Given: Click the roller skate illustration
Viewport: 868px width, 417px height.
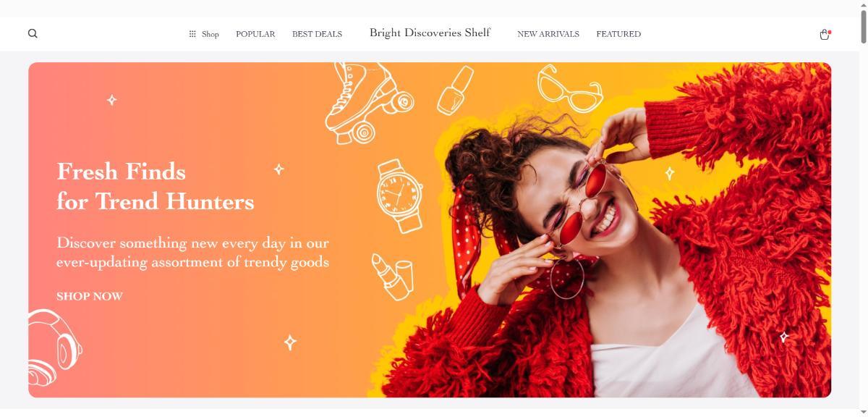Looking at the screenshot, I should (368, 102).
